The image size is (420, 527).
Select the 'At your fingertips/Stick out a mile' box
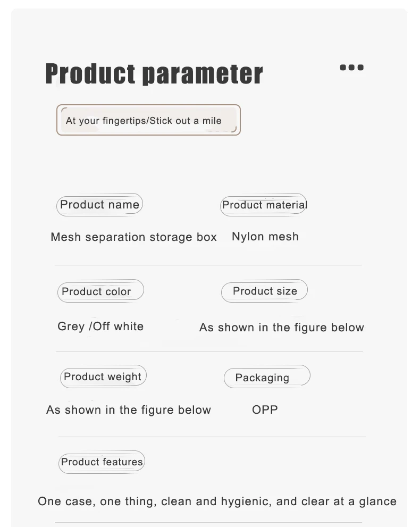148,120
